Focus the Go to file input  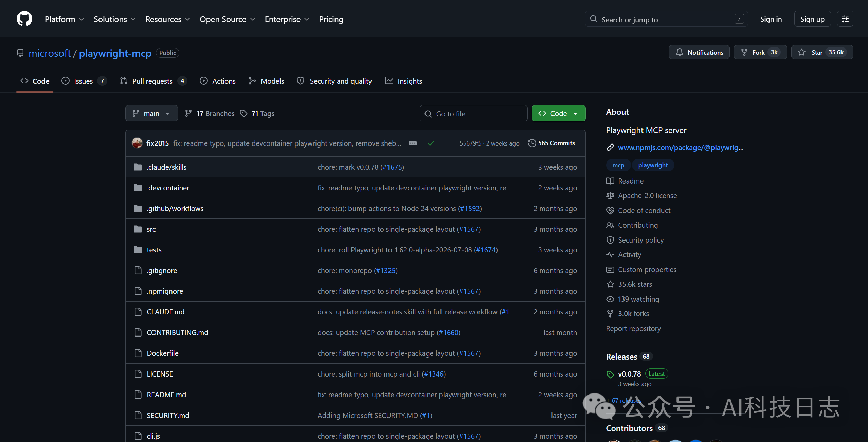point(473,114)
